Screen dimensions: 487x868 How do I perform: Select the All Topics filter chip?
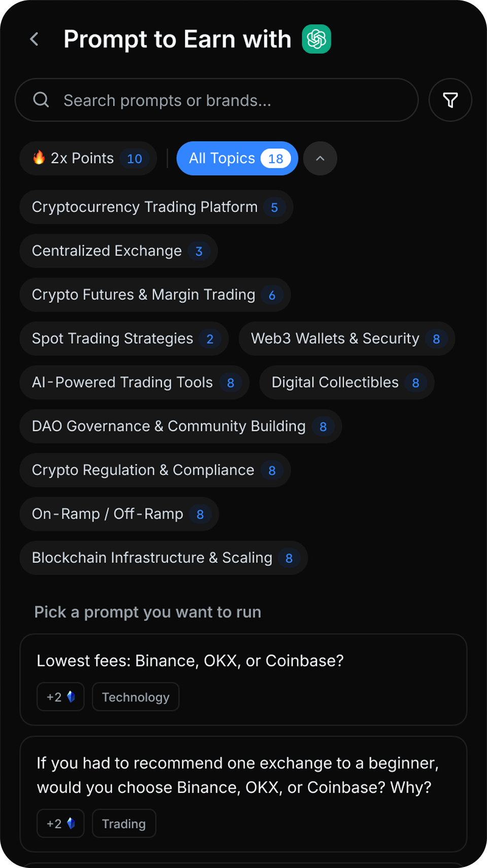point(237,158)
